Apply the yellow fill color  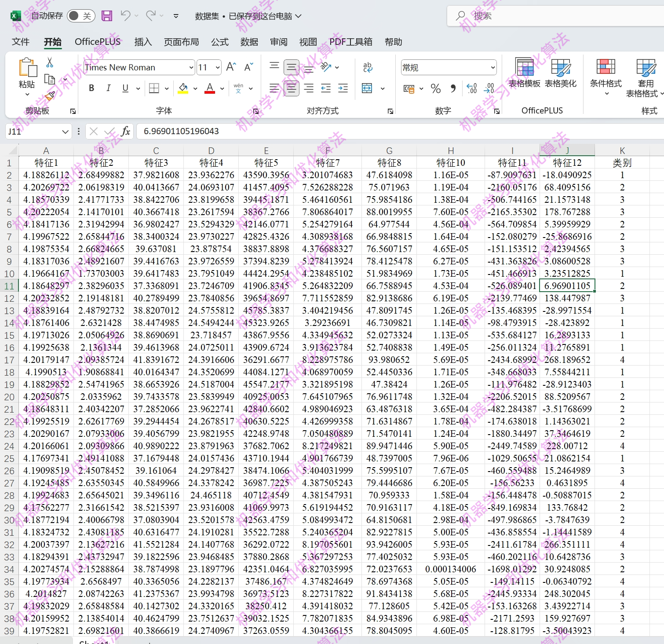pos(183,88)
